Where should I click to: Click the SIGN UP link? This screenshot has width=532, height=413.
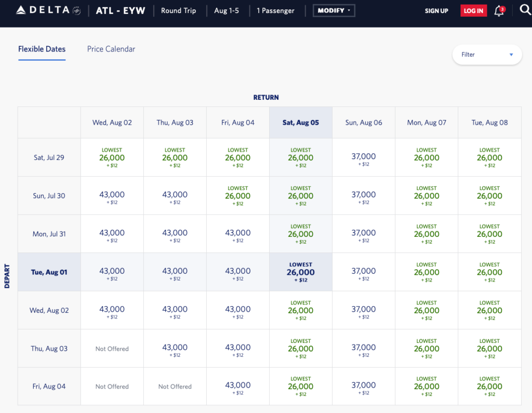(436, 11)
